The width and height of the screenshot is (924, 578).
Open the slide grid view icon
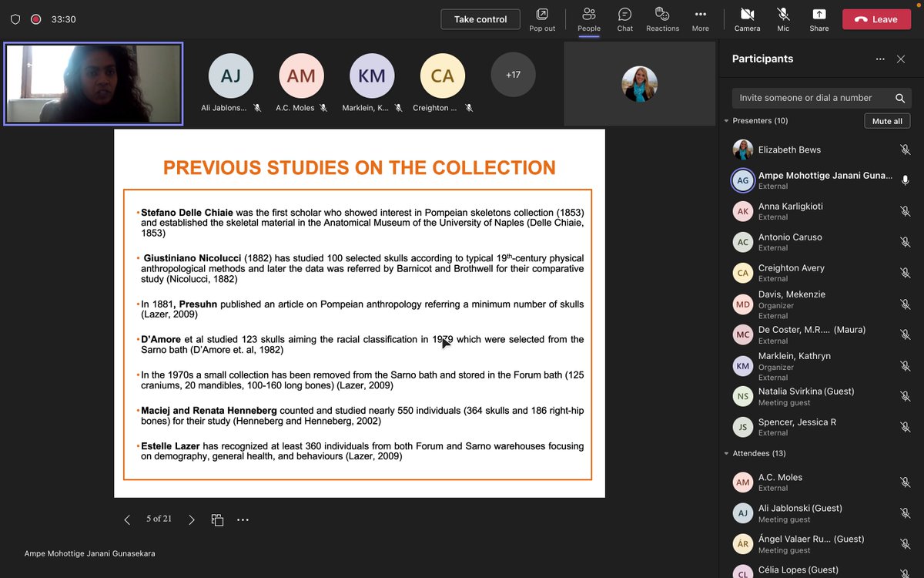pyautogui.click(x=217, y=519)
